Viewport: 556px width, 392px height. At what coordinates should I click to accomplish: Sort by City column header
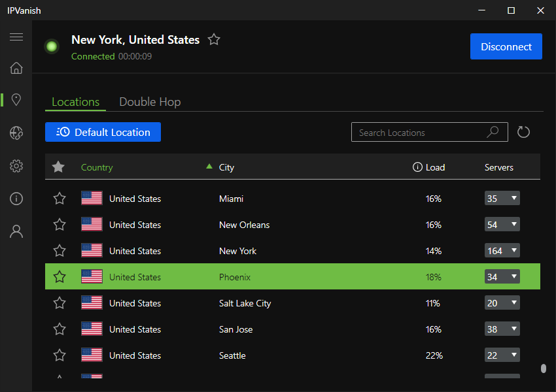click(226, 167)
